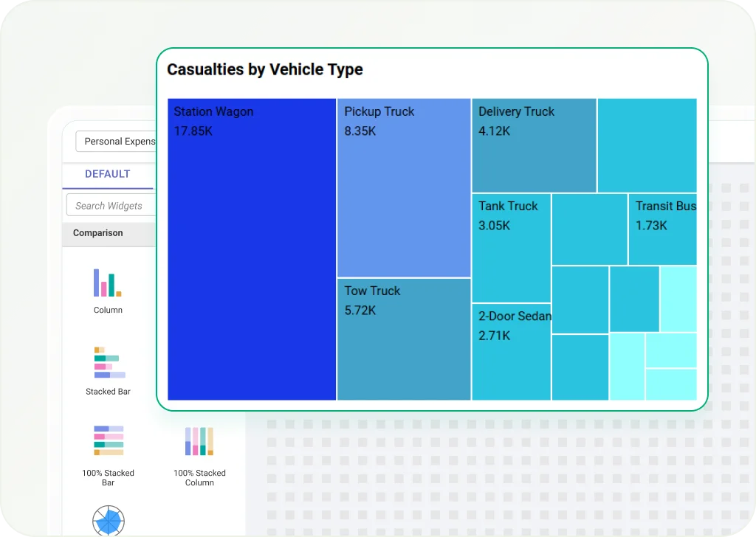Pick the 100% Stacked Bar widget icon
Screen dimensions: 756x537
[x=109, y=440]
